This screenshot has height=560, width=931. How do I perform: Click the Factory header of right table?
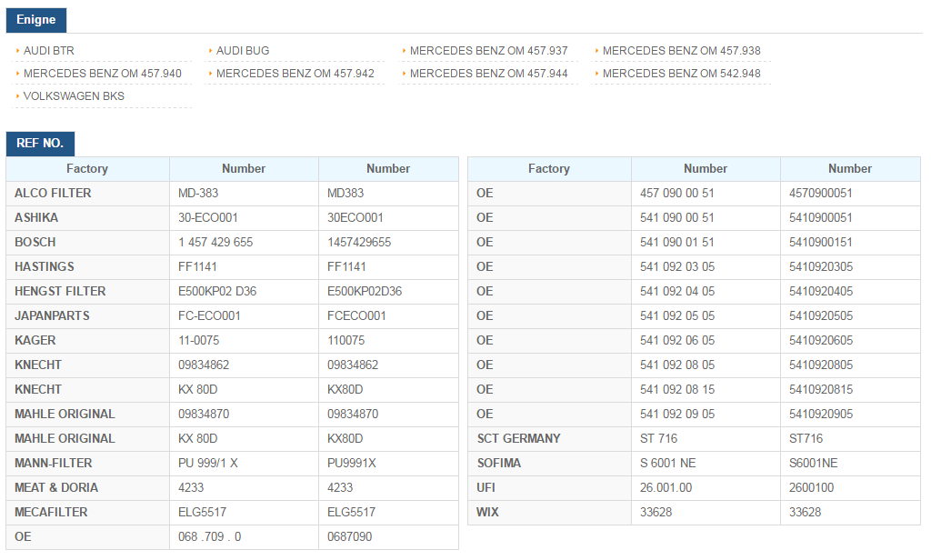click(x=549, y=169)
